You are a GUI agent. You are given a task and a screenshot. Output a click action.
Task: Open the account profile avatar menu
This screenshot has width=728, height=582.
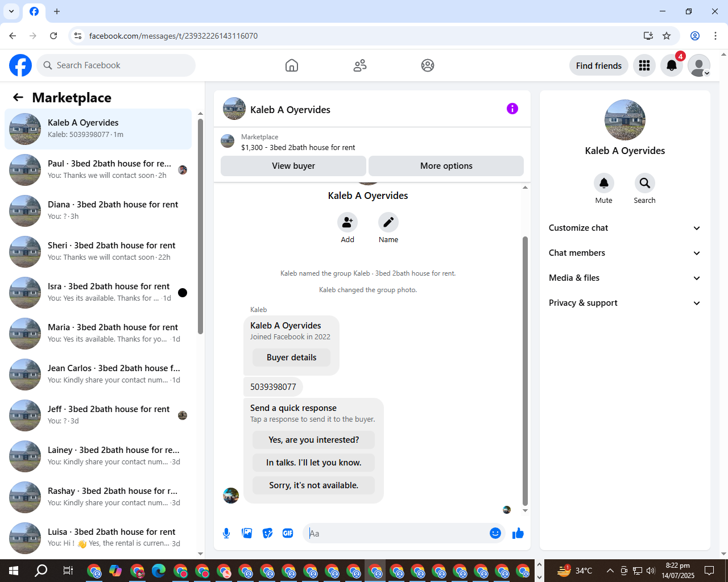tap(699, 65)
